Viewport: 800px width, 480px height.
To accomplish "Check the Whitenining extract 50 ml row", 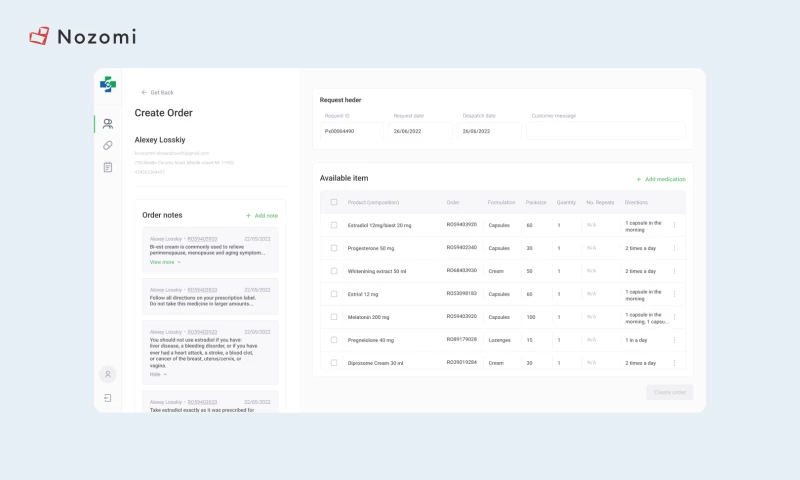I will click(334, 271).
